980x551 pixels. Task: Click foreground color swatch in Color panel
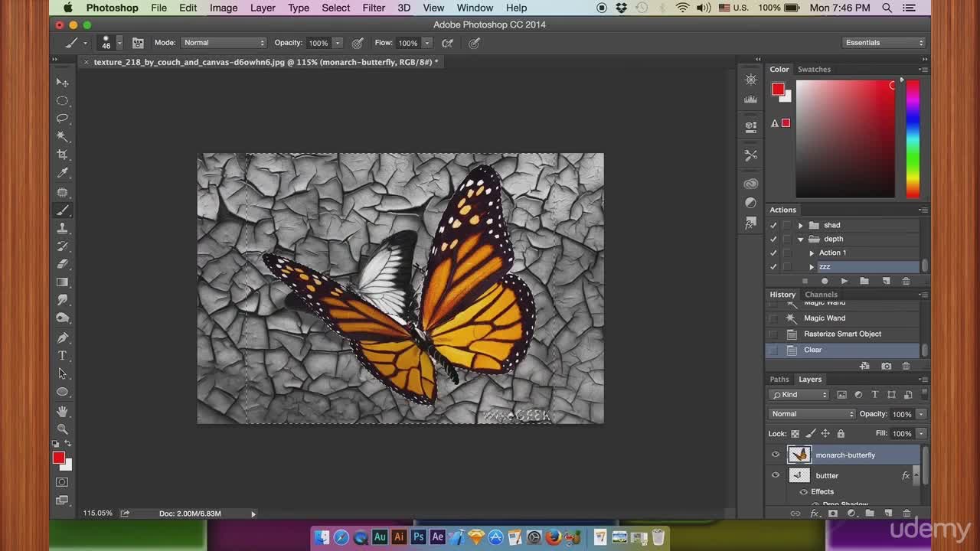click(778, 90)
